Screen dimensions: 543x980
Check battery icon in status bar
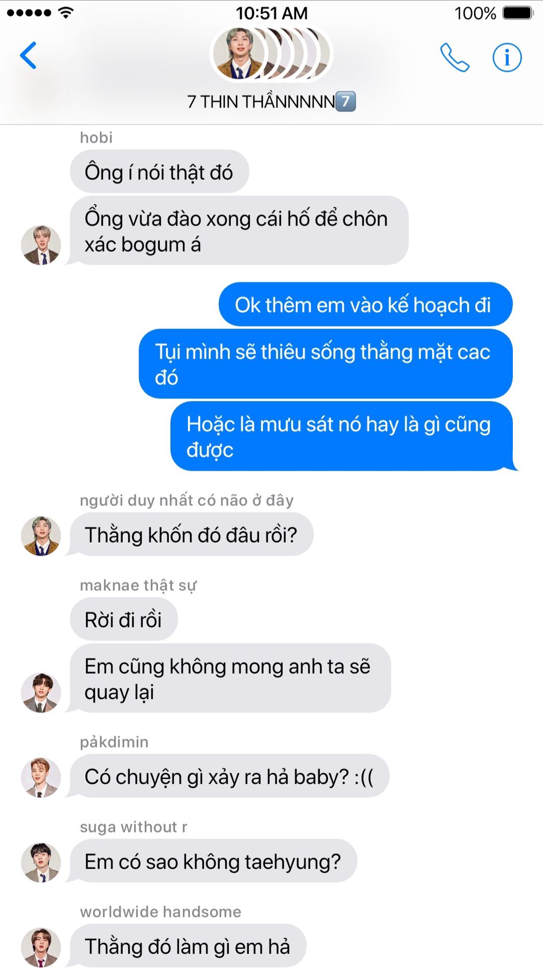pyautogui.click(x=518, y=13)
